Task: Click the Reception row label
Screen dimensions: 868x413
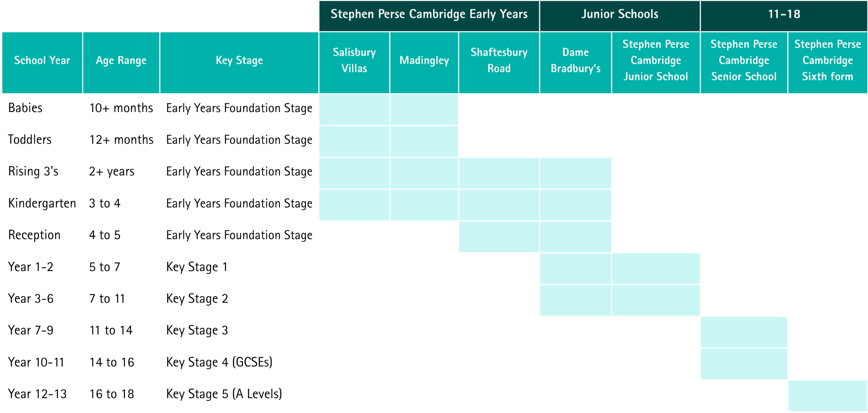Action: tap(34, 235)
